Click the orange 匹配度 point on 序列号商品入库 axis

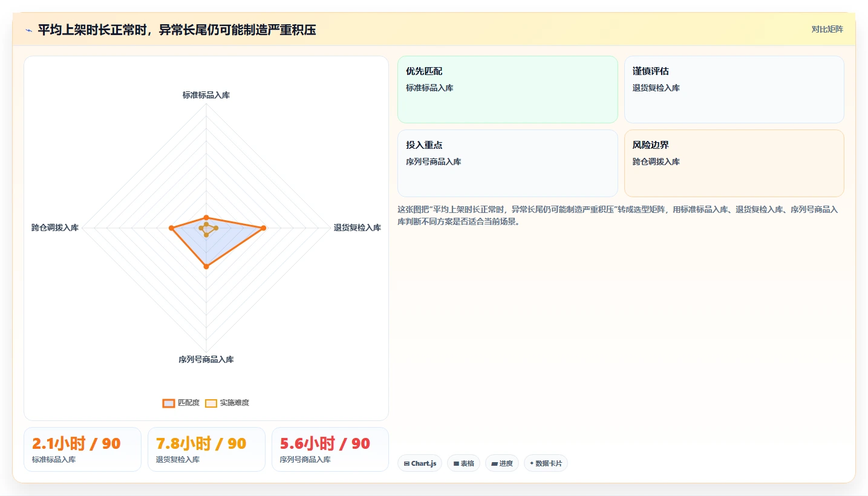pyautogui.click(x=206, y=266)
